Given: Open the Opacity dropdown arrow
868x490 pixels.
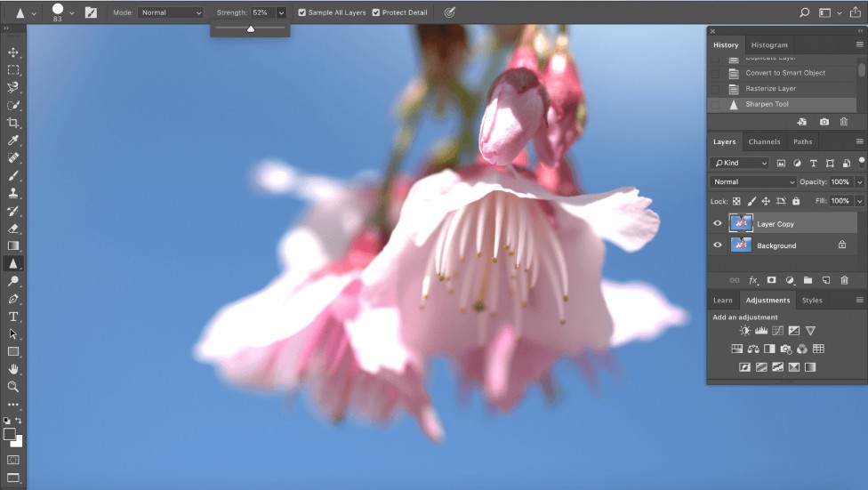Looking at the screenshot, I should pyautogui.click(x=860, y=181).
